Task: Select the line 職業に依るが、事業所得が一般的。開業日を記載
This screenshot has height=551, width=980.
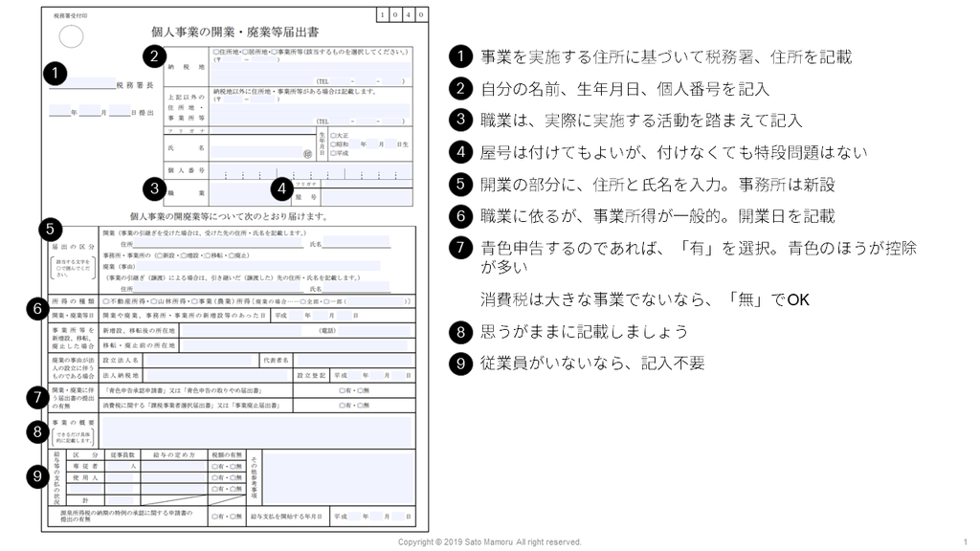Action: point(657,216)
